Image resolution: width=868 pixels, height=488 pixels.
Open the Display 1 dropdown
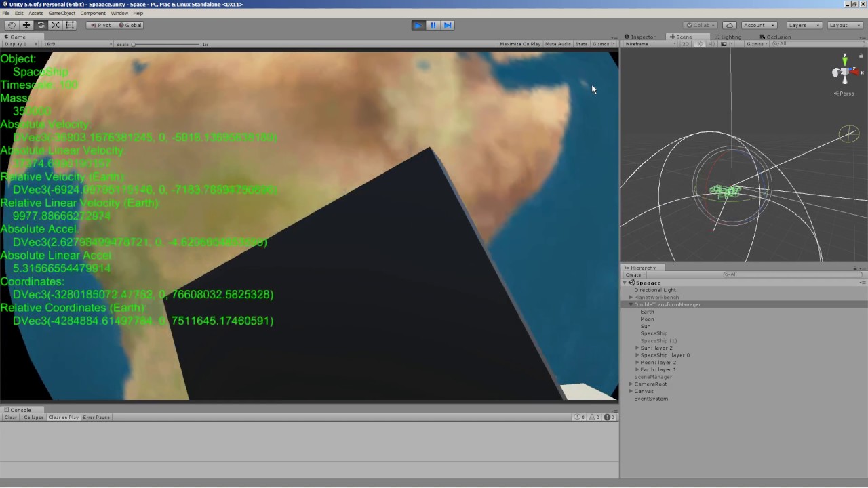point(21,44)
